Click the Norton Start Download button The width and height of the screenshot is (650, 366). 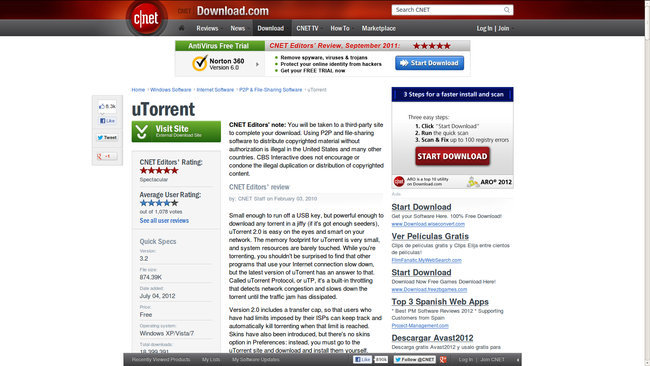click(x=429, y=63)
